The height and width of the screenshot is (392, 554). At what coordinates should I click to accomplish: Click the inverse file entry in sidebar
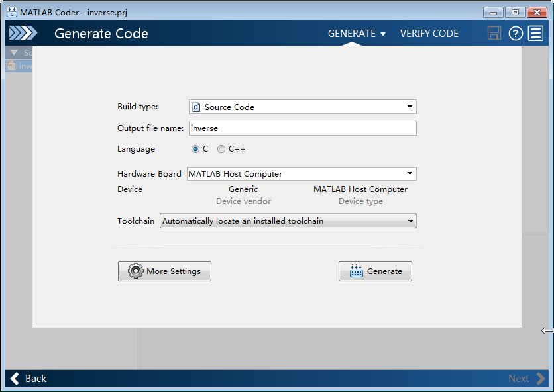click(x=19, y=66)
